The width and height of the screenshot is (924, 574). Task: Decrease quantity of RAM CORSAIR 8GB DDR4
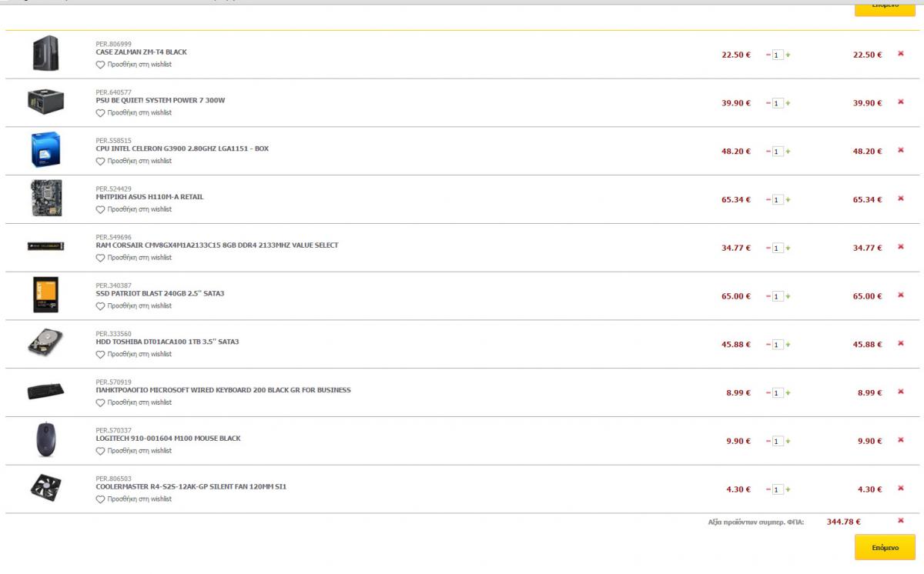click(768, 249)
